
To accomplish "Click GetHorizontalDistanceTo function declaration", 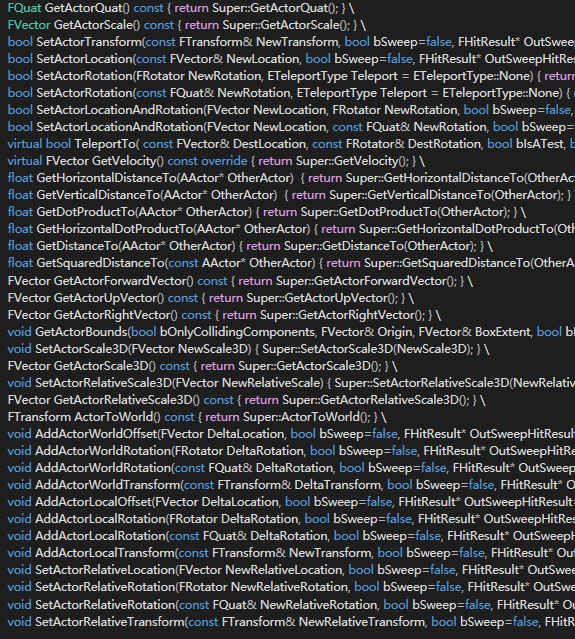I will [x=106, y=178].
